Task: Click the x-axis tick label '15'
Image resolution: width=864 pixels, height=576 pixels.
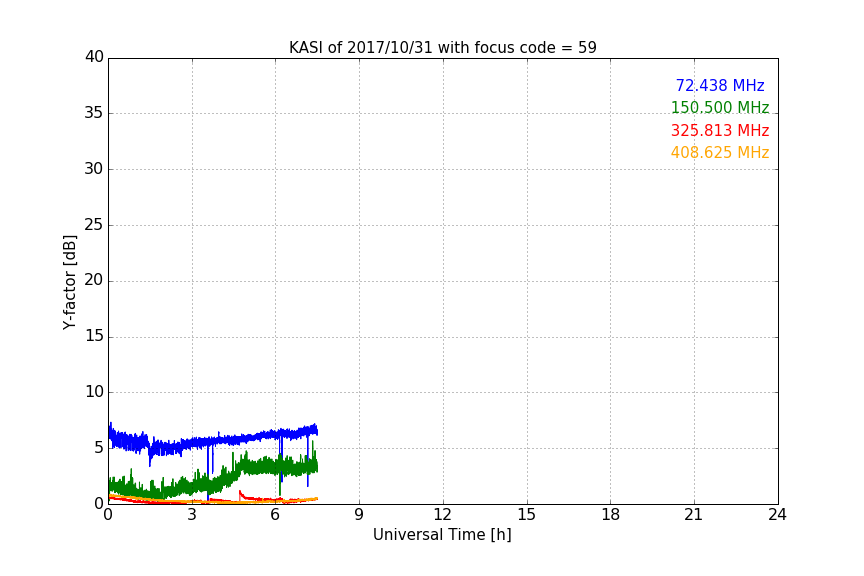Action: click(x=527, y=515)
